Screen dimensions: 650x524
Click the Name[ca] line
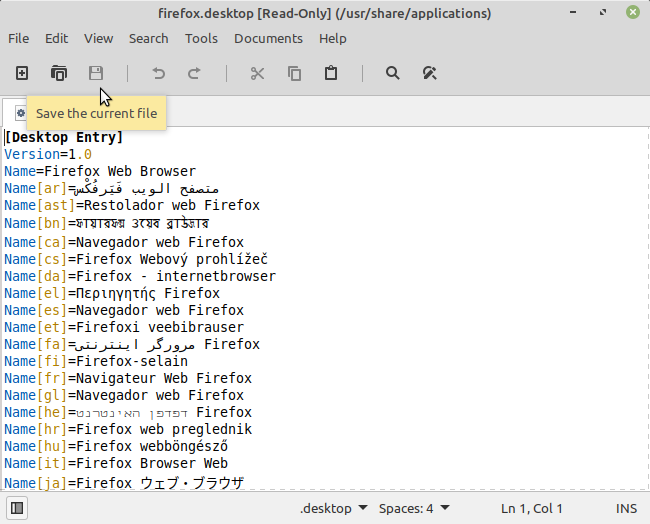[124, 242]
